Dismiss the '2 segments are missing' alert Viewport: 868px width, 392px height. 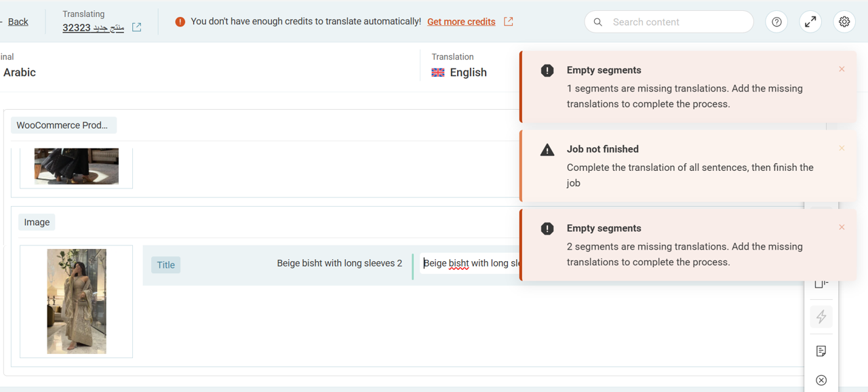[x=842, y=227]
